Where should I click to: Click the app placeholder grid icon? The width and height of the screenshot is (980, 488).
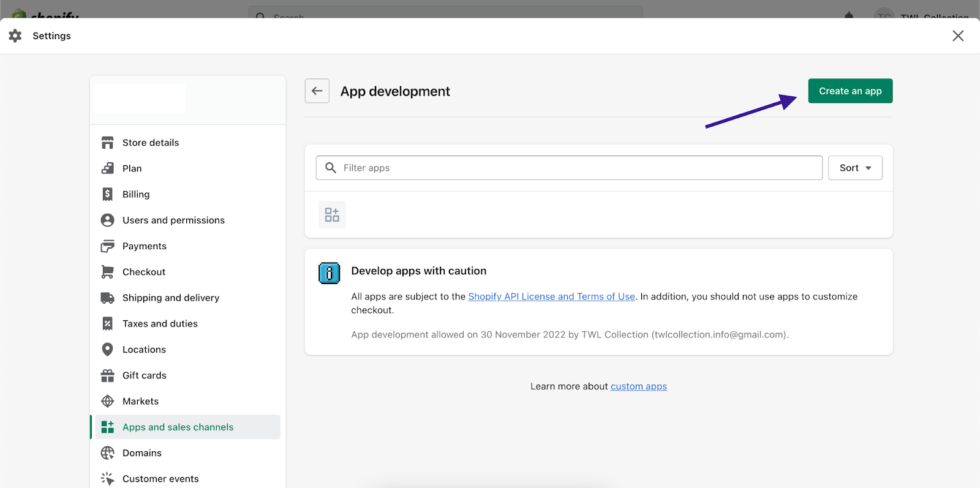[332, 215]
